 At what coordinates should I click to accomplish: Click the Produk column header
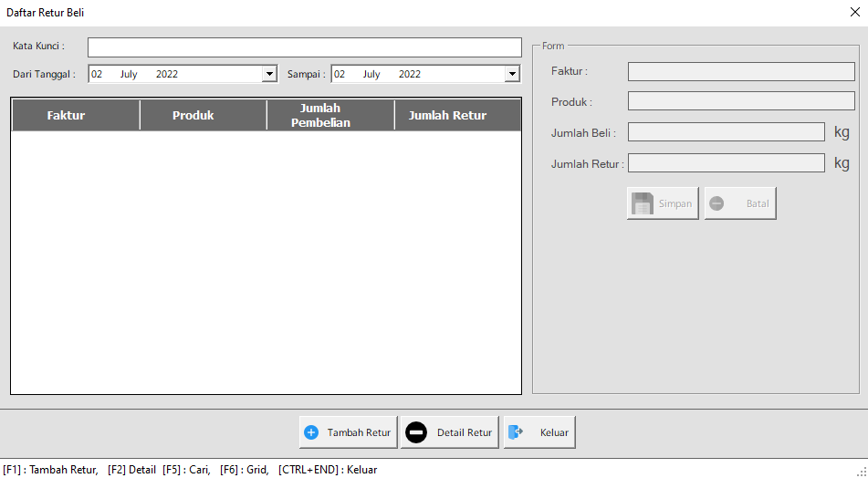(x=193, y=116)
